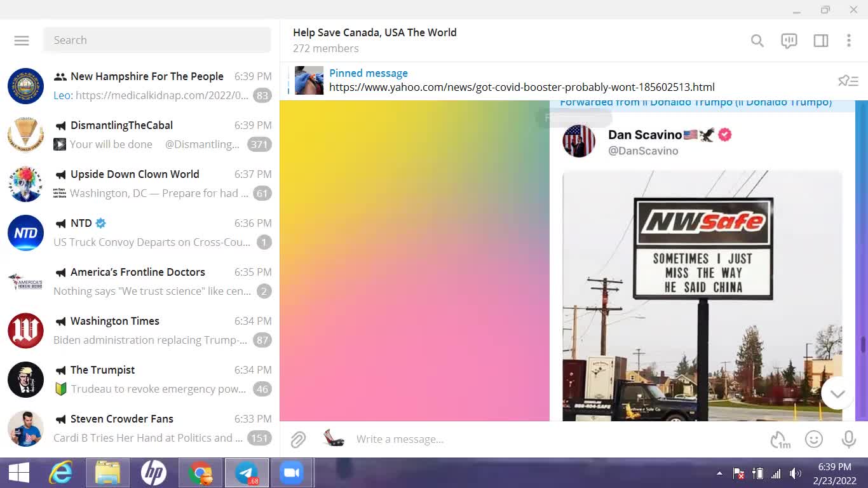Click the Pinned message label
Screen dimensions: 868x488
pyautogui.click(x=369, y=73)
